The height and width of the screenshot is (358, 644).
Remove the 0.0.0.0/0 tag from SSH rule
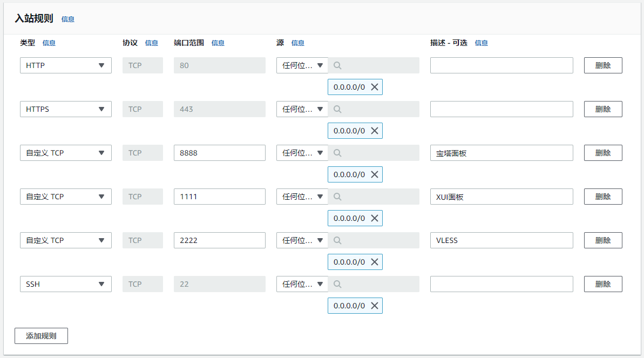click(374, 306)
